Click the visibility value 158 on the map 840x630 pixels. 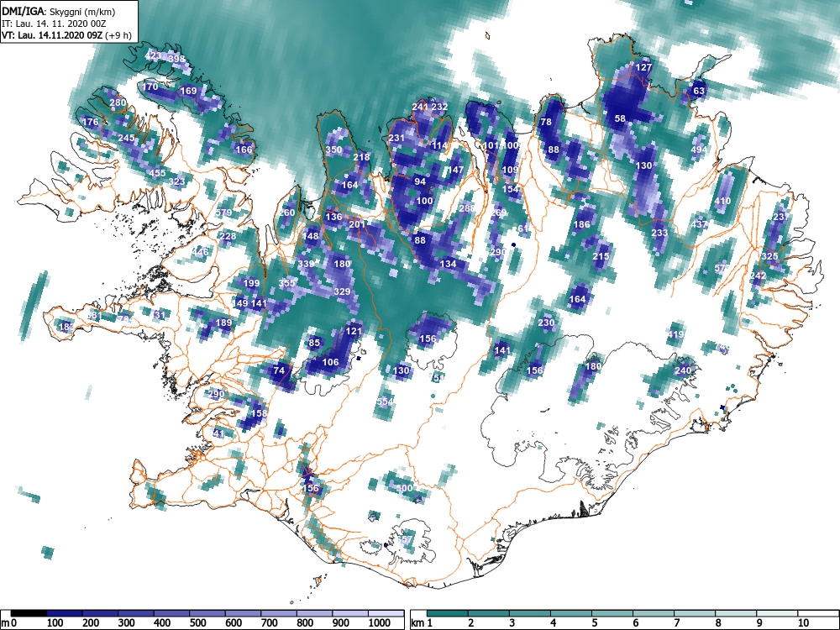tap(259, 413)
